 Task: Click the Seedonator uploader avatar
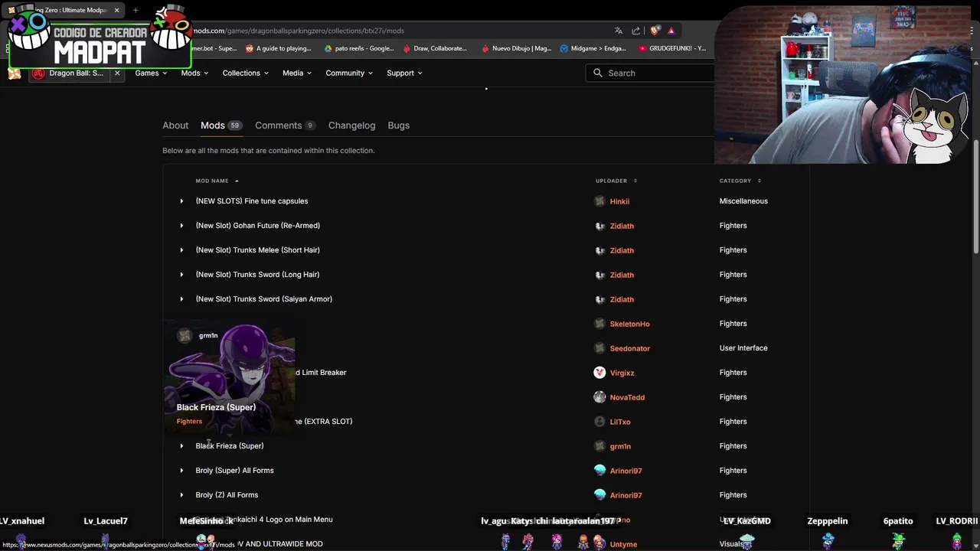(599, 348)
